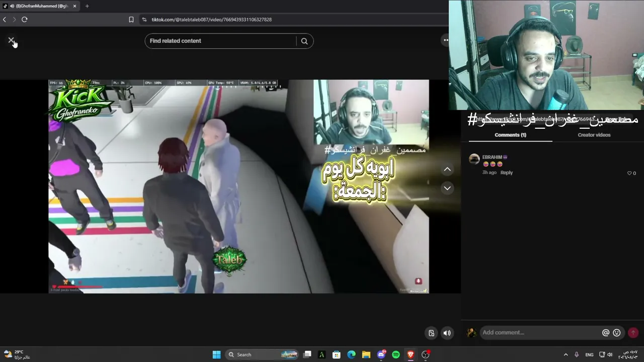Open Spotify from the taskbar
The width and height of the screenshot is (644, 362).
[396, 354]
